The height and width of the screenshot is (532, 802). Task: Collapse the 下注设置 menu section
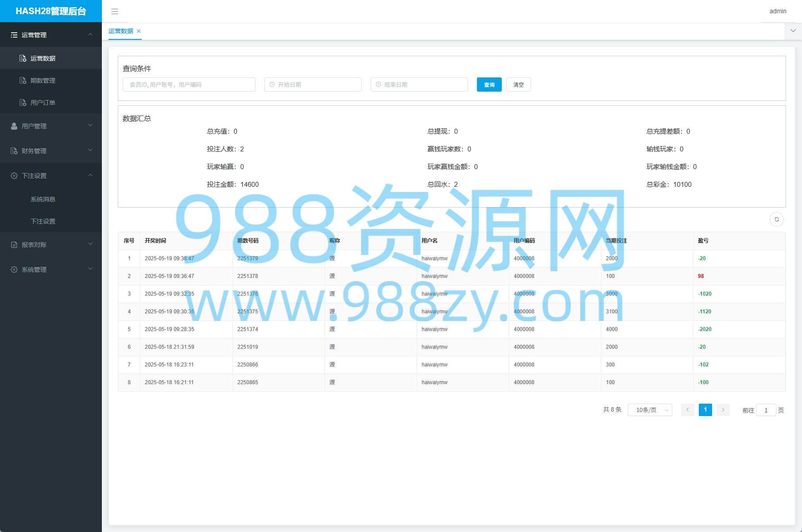[x=51, y=176]
